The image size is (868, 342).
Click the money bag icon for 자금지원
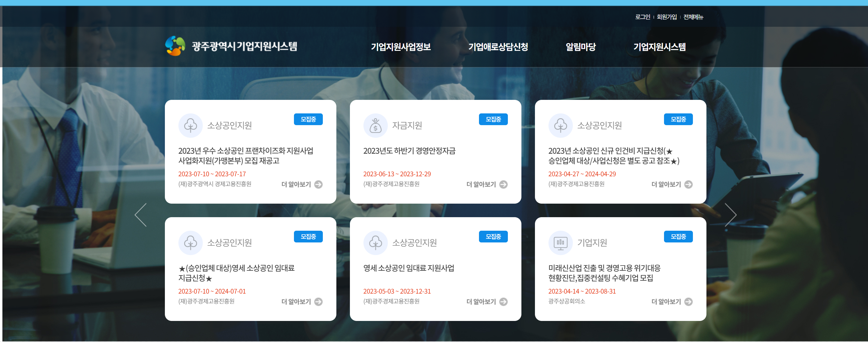tap(375, 126)
